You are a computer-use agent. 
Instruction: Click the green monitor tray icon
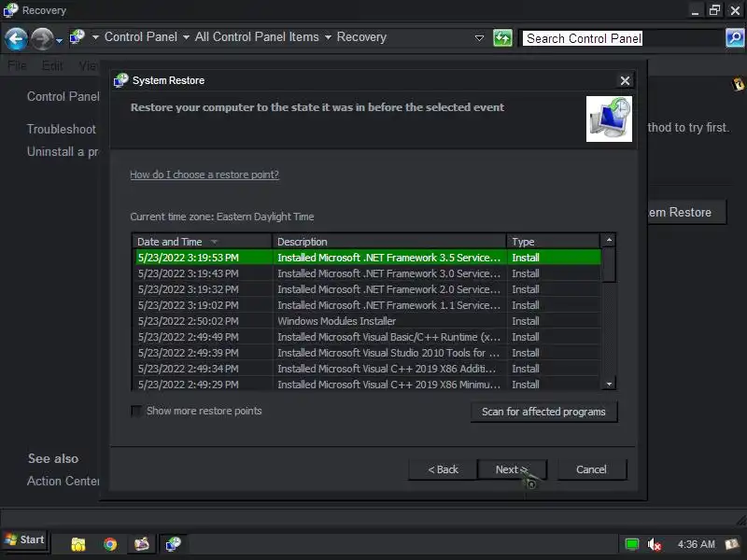pyautogui.click(x=632, y=544)
